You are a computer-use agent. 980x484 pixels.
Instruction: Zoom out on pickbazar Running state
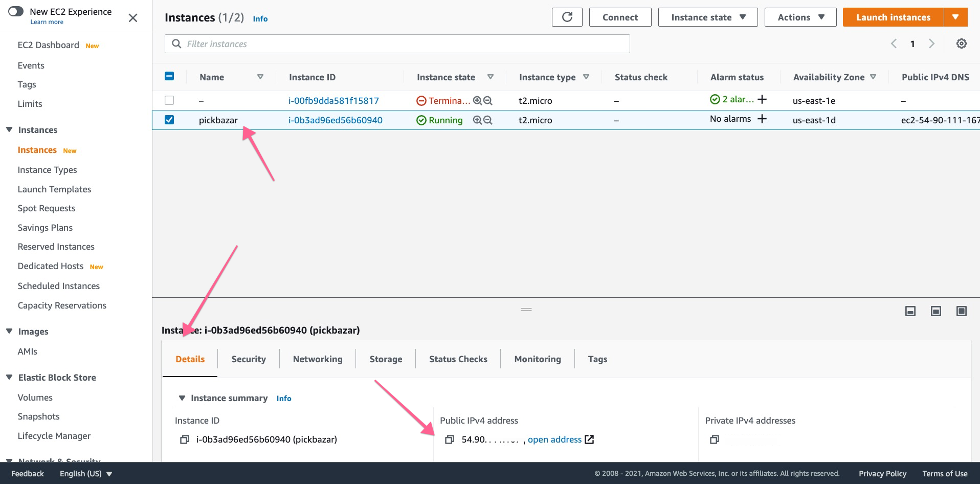click(488, 120)
